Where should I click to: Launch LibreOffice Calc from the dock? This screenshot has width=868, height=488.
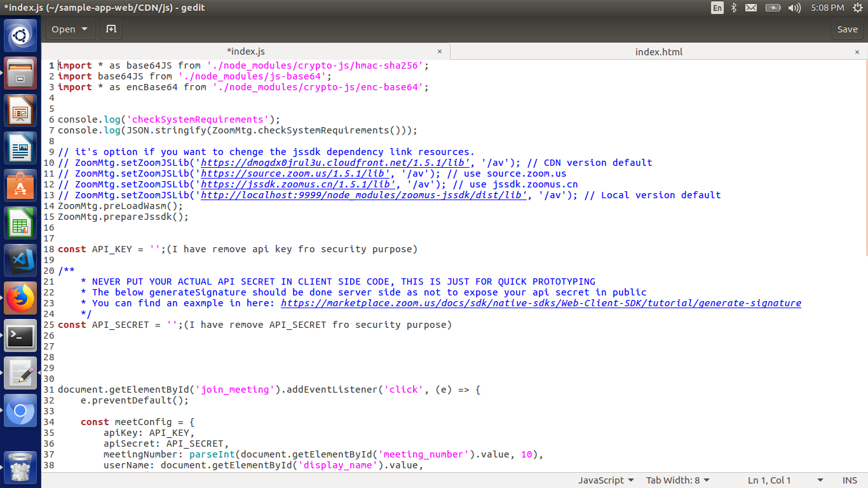[x=20, y=223]
